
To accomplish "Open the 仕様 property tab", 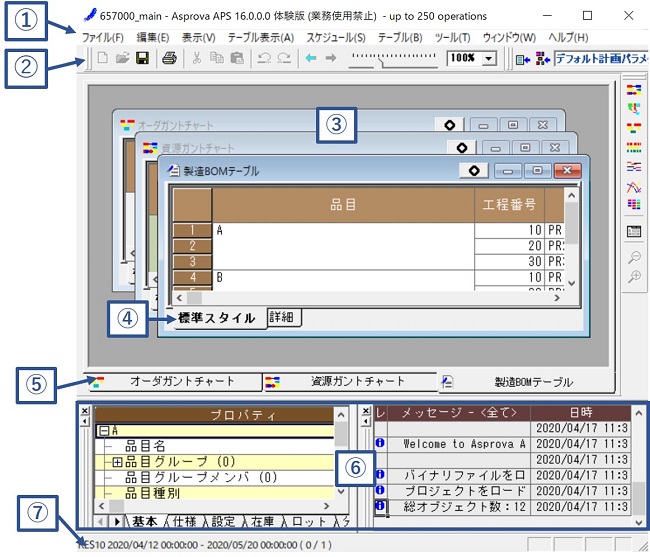I will click(x=184, y=521).
